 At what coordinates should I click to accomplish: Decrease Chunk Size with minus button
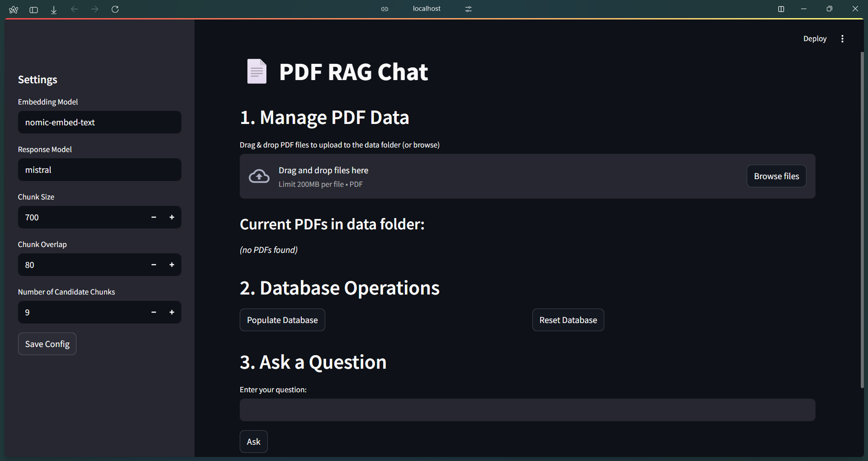pyautogui.click(x=154, y=218)
